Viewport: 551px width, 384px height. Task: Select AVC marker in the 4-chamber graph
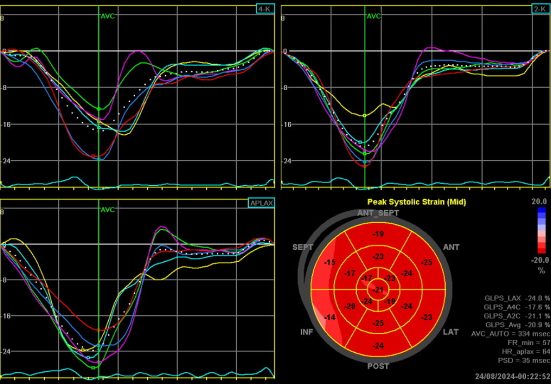coord(107,16)
